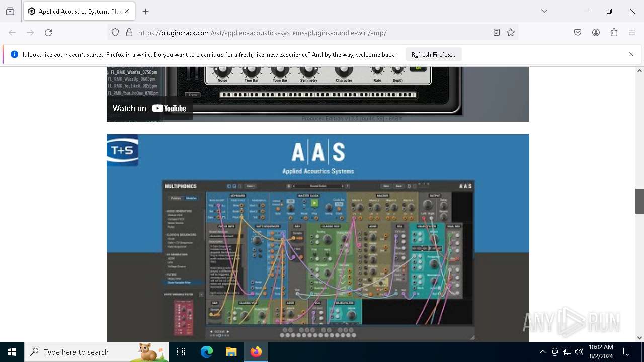Open Windows notification center
Viewport: 644px width, 362px height.
(627, 352)
